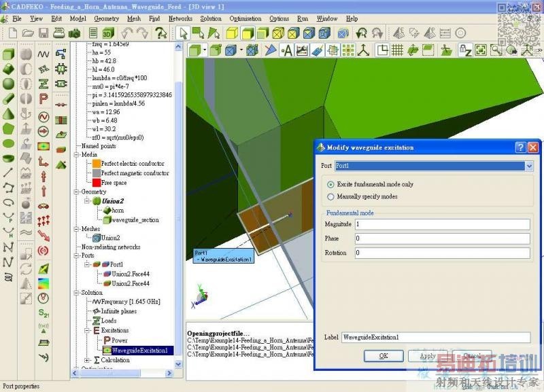Click the frequency wave icon in palette
This screenshot has width=544, height=392.
click(x=44, y=54)
